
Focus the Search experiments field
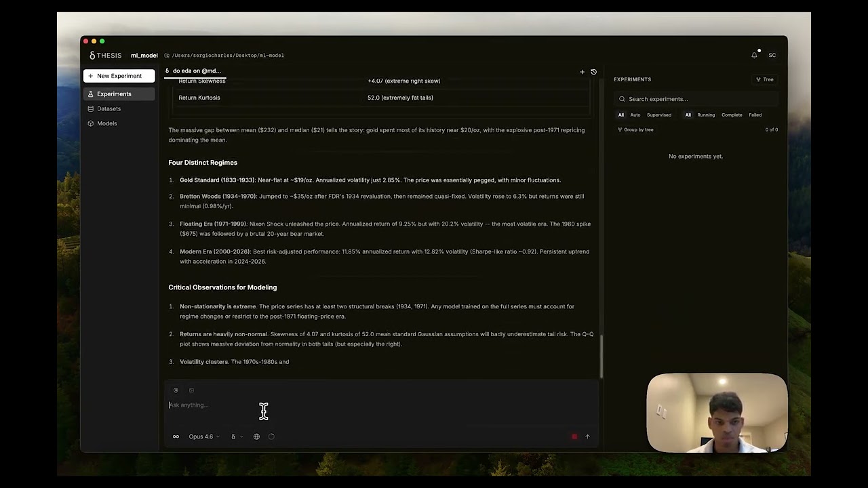point(695,99)
